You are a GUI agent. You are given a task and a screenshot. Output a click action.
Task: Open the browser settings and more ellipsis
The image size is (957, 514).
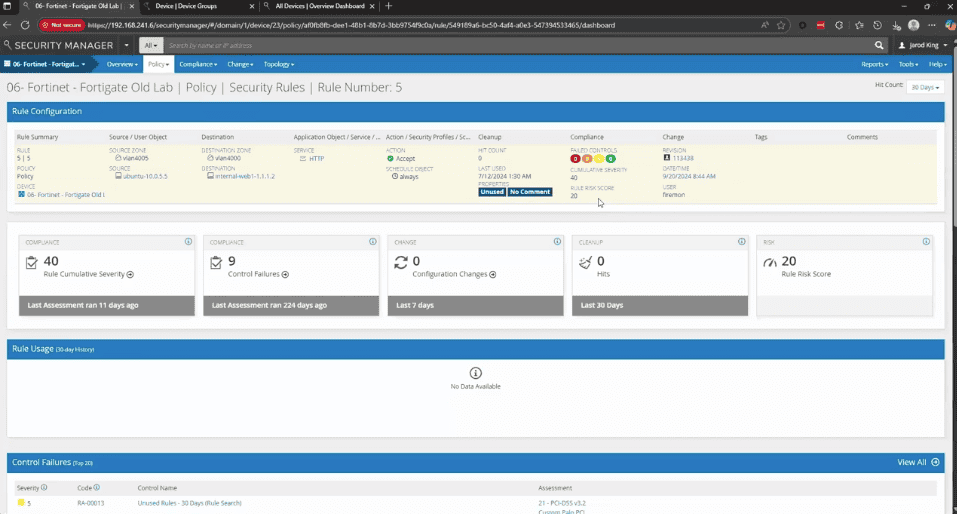tap(931, 25)
